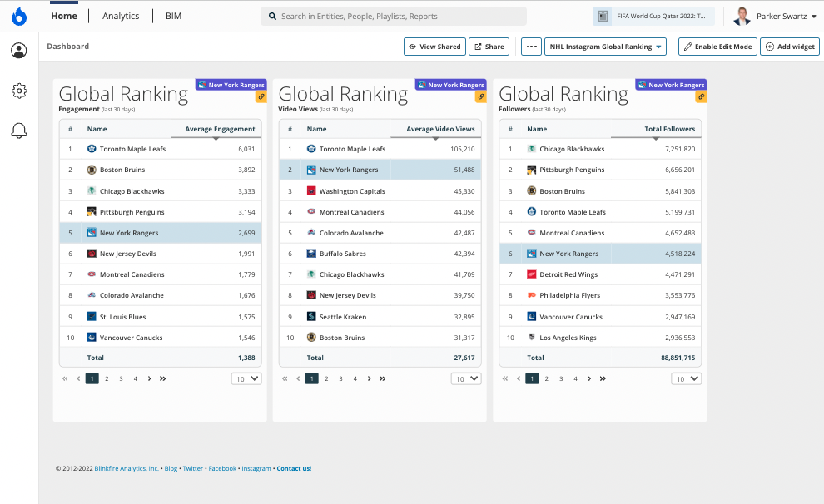Sort by Average Engagement column

(x=220, y=129)
